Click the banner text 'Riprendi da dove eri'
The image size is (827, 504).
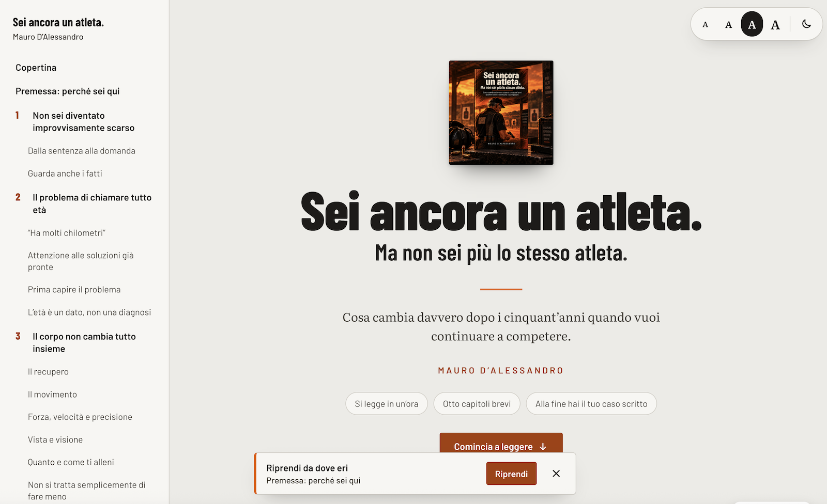(x=307, y=468)
